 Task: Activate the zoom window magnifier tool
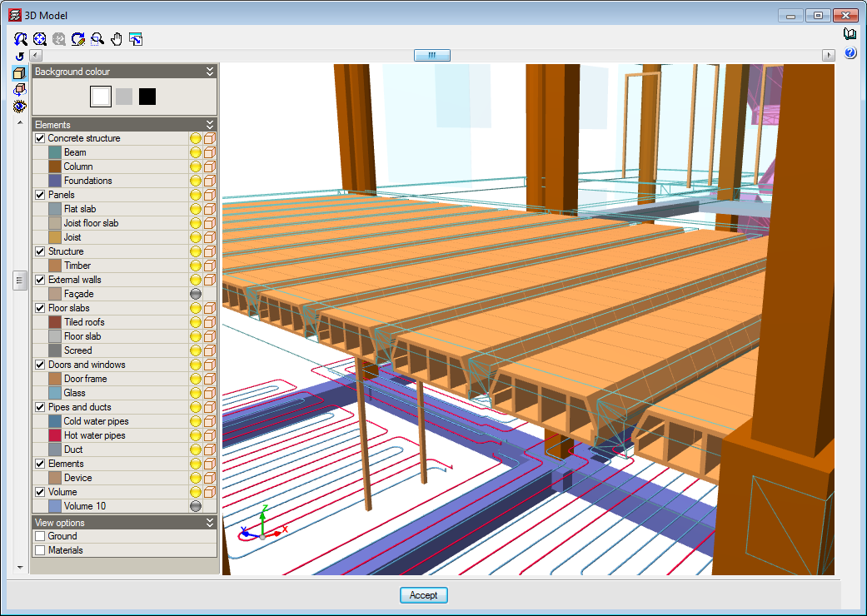97,38
